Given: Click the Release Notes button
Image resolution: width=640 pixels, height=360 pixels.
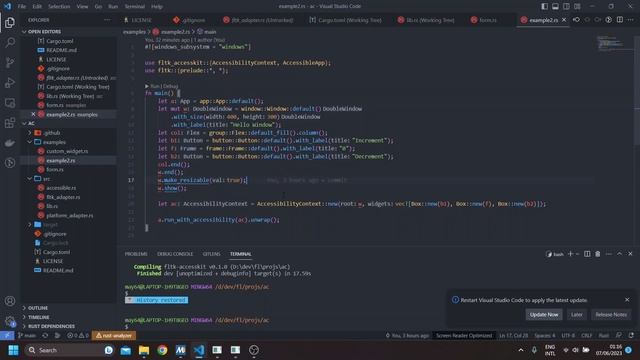Looking at the screenshot, I should pos(611,314).
